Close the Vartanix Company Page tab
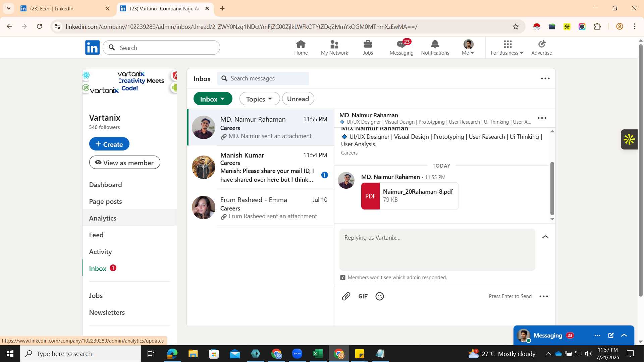644x362 pixels. click(207, 8)
